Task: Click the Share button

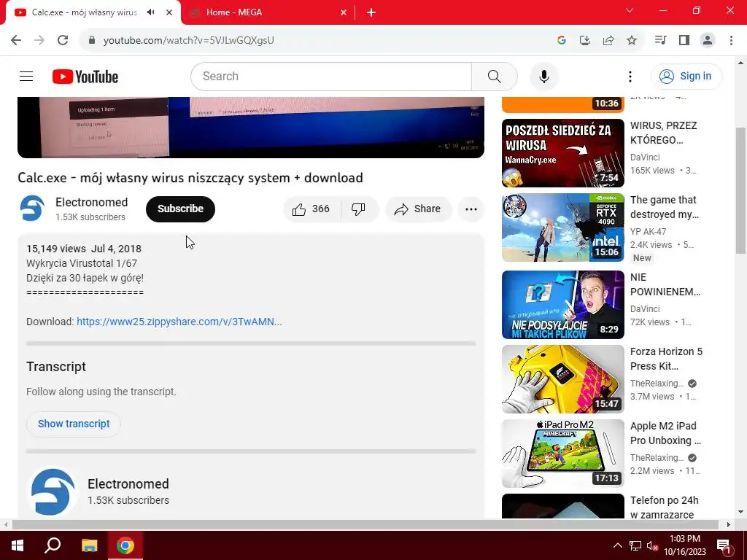Action: tap(418, 209)
